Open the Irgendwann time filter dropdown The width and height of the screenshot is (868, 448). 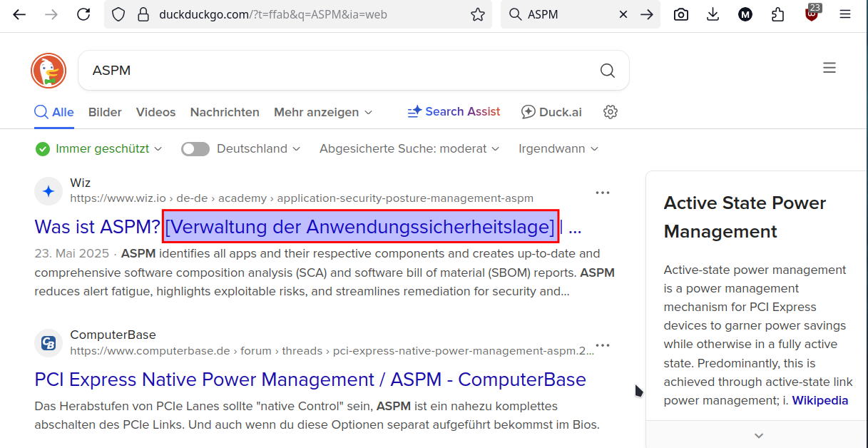point(558,149)
